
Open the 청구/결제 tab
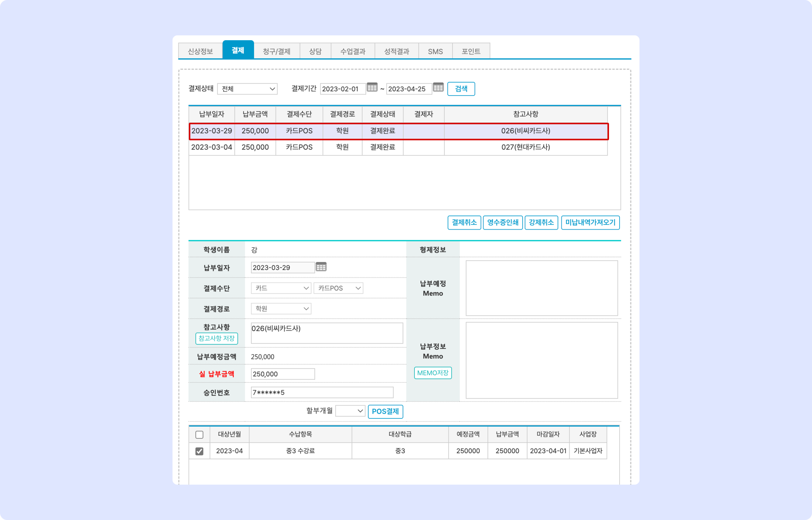(276, 51)
